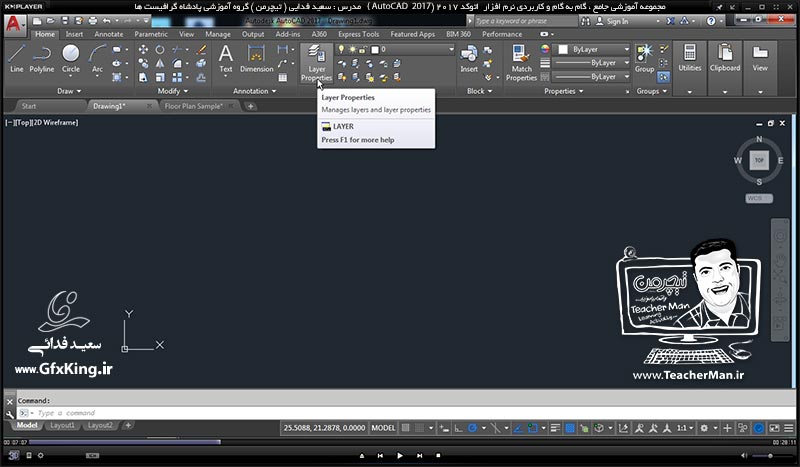Click the video progress seek bar
Screen dimensions: 800x467
400,442
